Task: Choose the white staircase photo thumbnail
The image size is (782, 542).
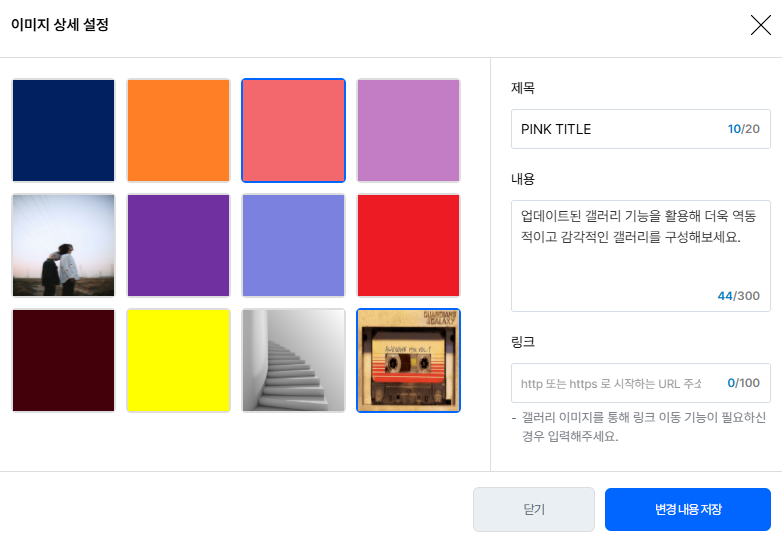Action: point(294,360)
